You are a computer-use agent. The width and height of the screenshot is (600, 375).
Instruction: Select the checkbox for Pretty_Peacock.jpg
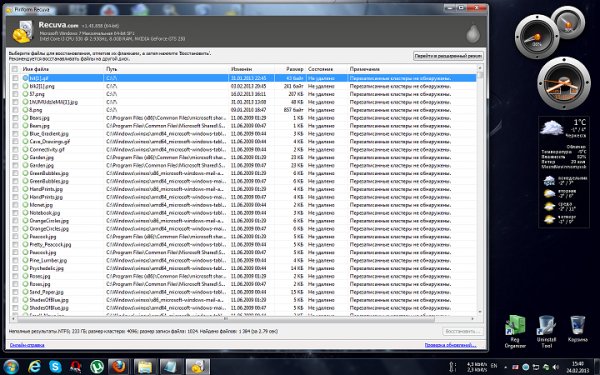15,245
